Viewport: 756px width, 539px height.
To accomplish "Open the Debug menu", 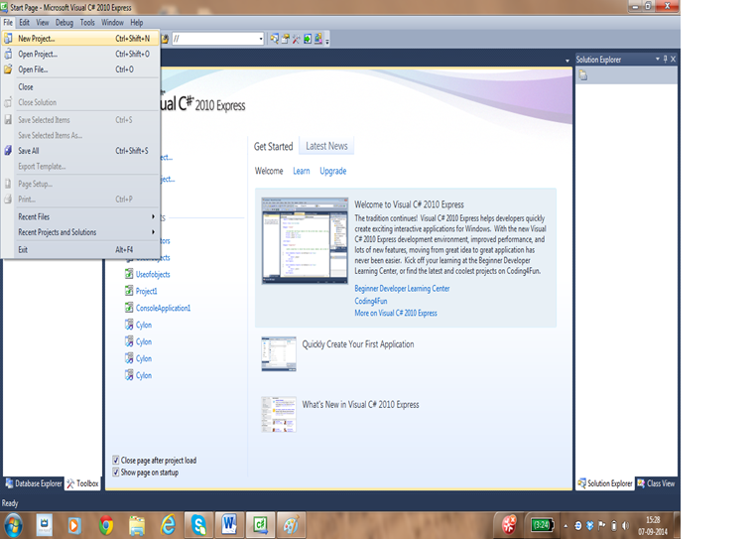I will (64, 22).
